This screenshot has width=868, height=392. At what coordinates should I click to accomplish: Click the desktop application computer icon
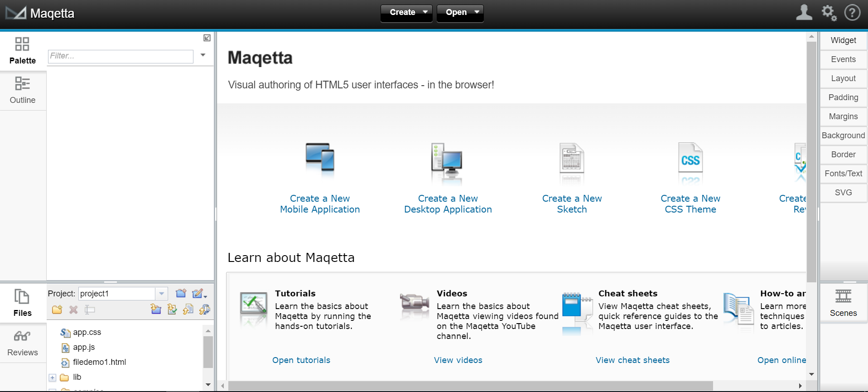pos(447,159)
